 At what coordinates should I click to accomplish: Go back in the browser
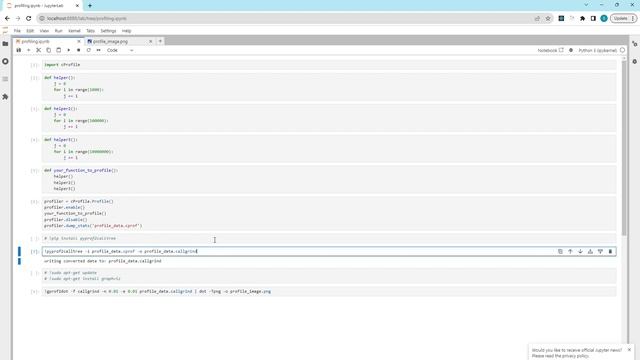pos(7,18)
